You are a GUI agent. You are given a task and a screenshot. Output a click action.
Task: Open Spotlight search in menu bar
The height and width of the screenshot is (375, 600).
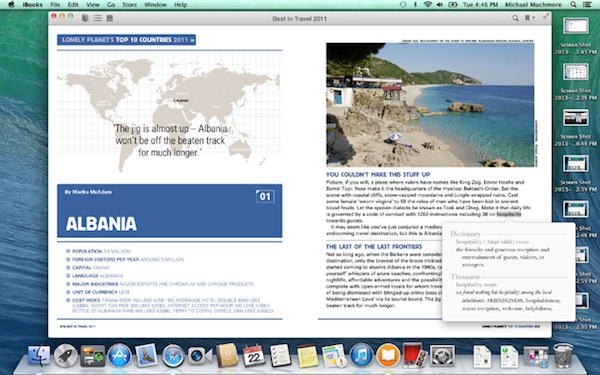(573, 5)
